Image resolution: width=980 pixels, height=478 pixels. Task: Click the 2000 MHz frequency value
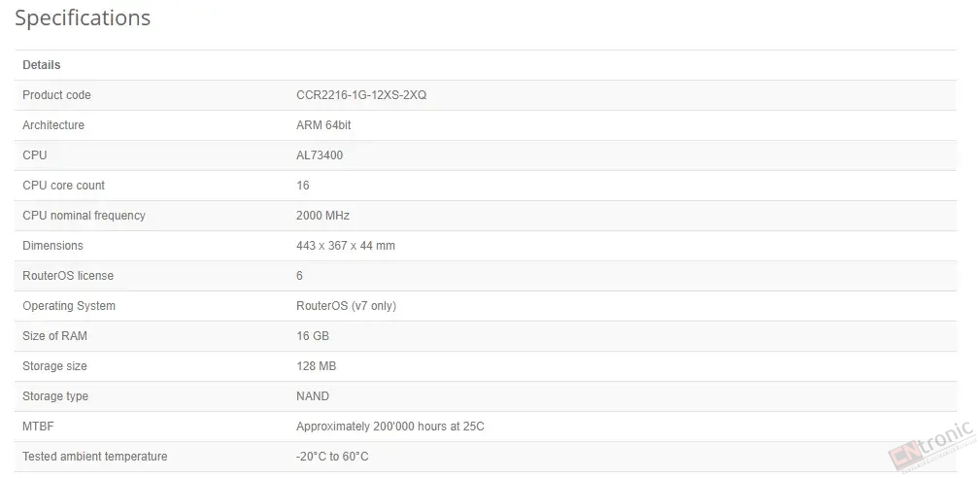point(323,216)
